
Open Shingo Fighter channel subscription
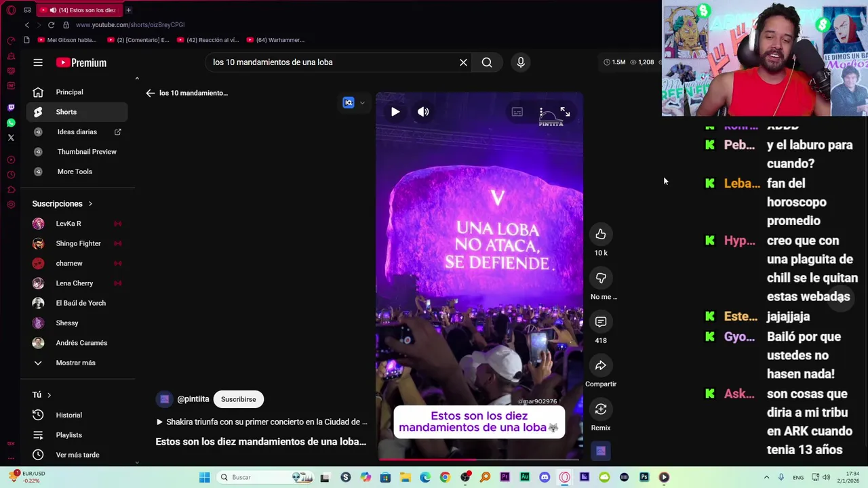(x=77, y=243)
